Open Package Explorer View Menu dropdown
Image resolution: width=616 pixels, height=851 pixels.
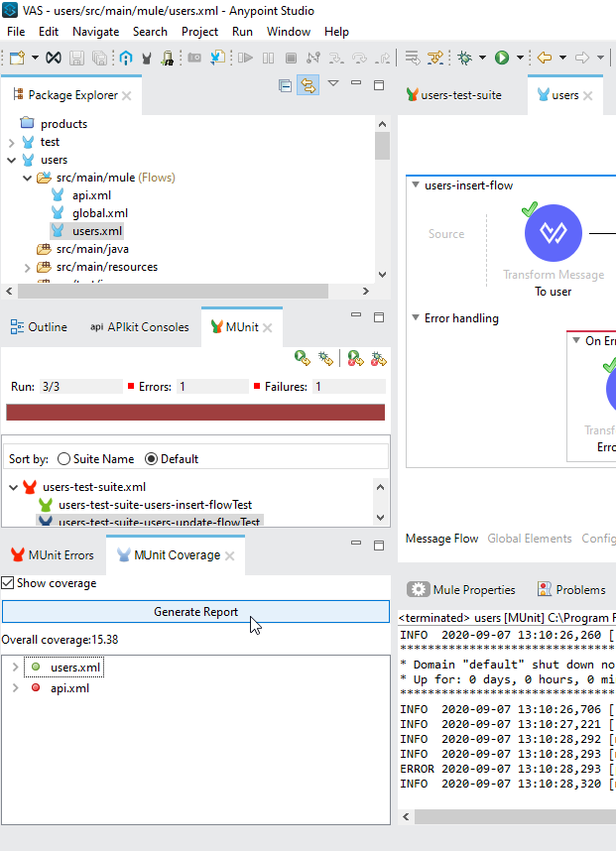click(333, 83)
